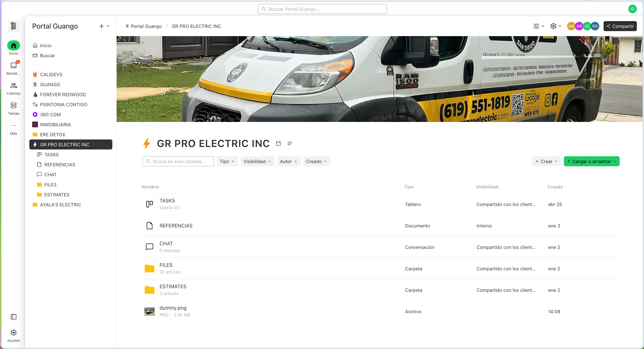Screen dimensions: 644x349
Task: Click the description lines icon next to title
Action: click(x=290, y=143)
